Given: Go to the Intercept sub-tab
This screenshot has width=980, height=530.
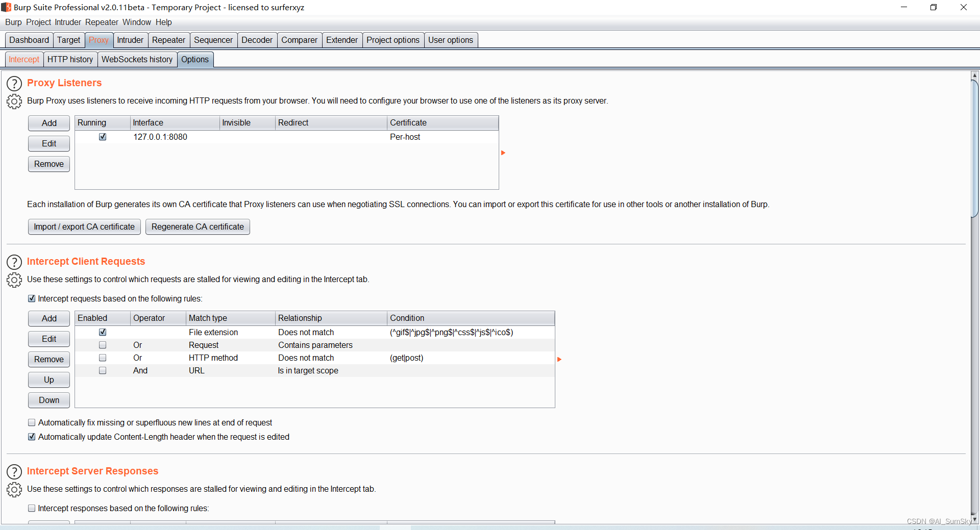Looking at the screenshot, I should [24, 59].
